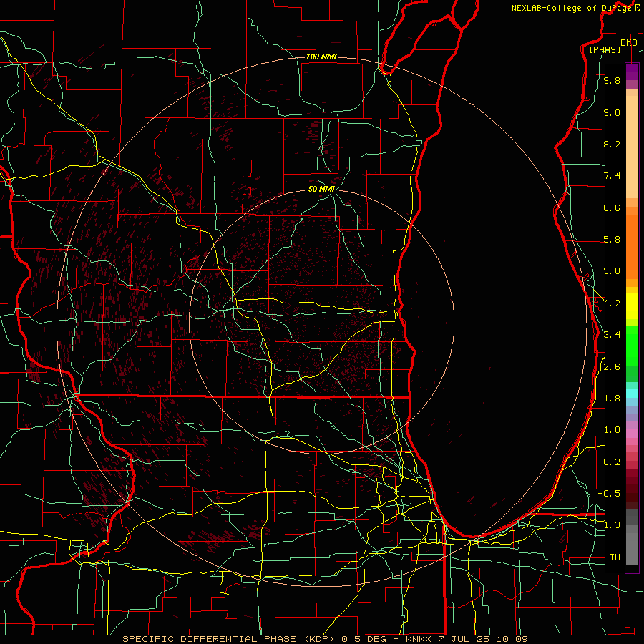The image size is (644, 644).
Task: Click the 5.0 legend value
Action: pos(612,271)
